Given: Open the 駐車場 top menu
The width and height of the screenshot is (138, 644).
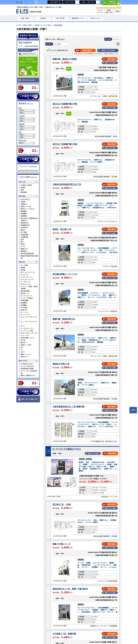Looking at the screenshot, I should (117, 11).
